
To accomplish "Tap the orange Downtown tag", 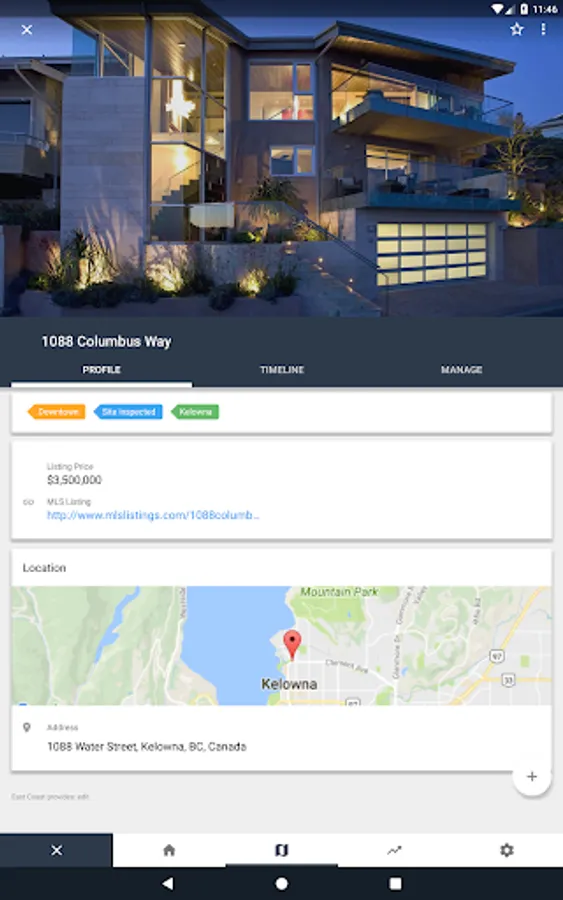I will tap(57, 412).
